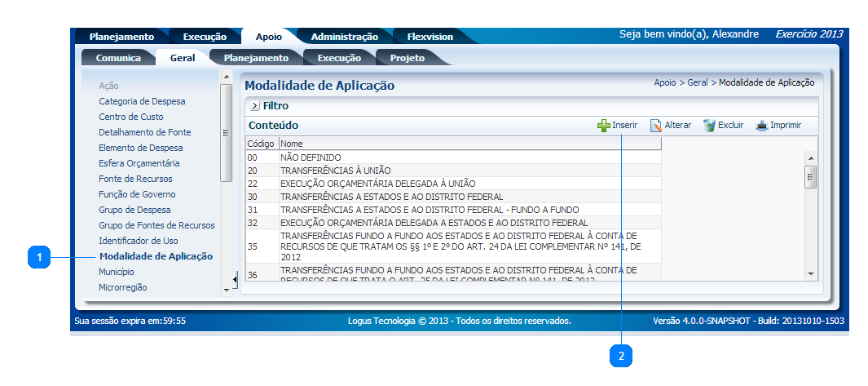
Task: Open the Projeto sub-tab
Action: coord(407,58)
